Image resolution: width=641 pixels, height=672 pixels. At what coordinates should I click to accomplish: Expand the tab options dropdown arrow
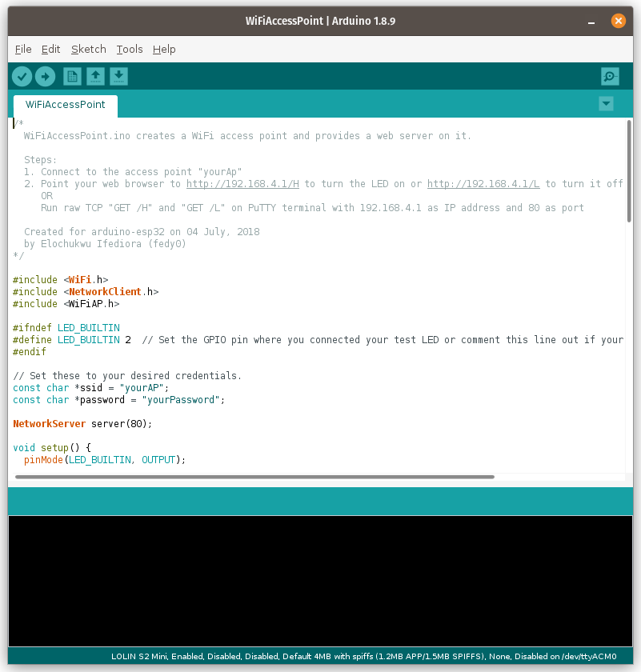pos(606,104)
